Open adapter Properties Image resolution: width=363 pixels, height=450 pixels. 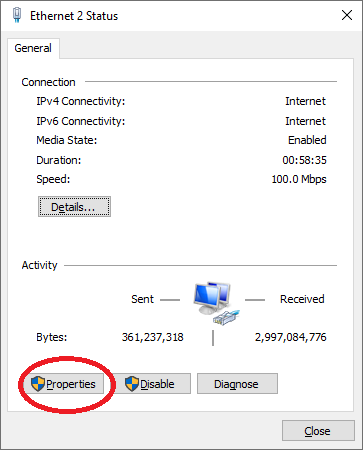coord(64,384)
